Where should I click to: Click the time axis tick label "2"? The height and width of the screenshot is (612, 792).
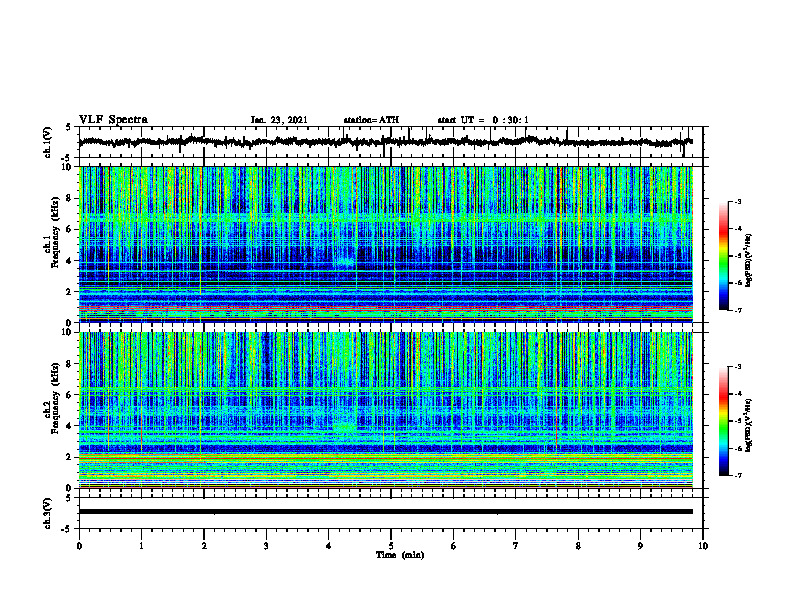click(x=204, y=546)
